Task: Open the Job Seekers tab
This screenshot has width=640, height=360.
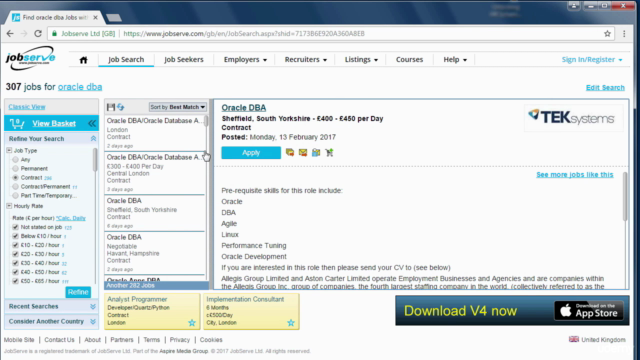Action: (x=184, y=60)
